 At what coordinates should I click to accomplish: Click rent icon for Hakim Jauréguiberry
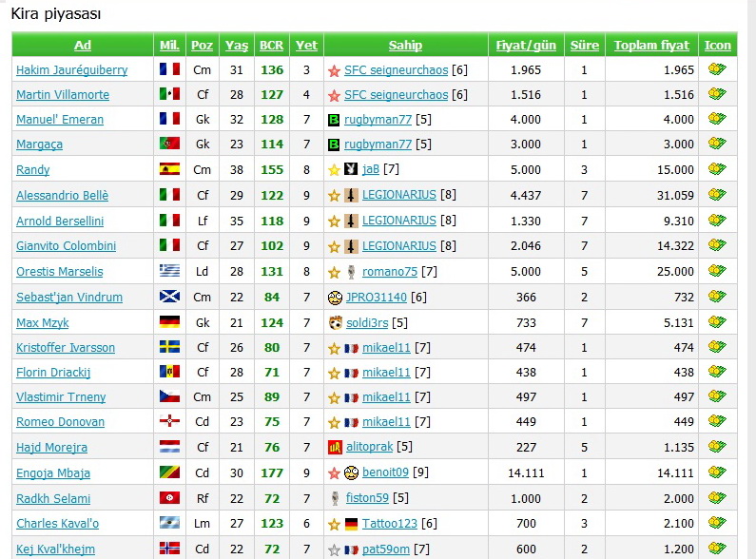coord(717,69)
